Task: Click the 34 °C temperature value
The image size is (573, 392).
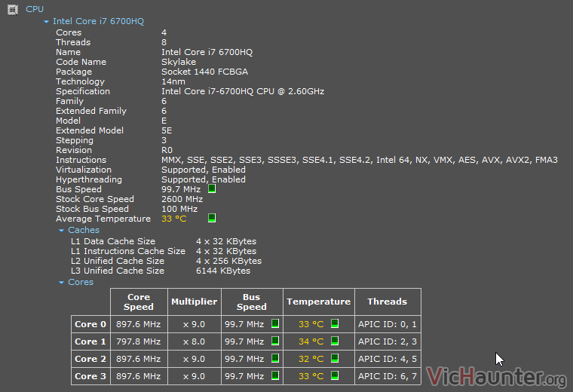Action: click(311, 341)
